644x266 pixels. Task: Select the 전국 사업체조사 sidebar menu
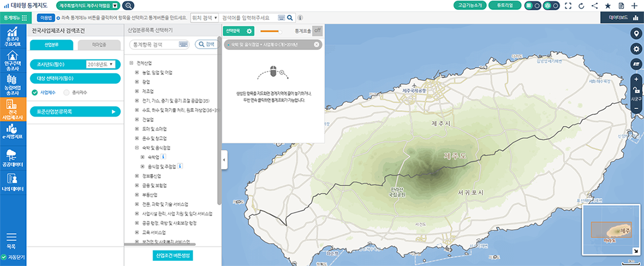pos(13,109)
